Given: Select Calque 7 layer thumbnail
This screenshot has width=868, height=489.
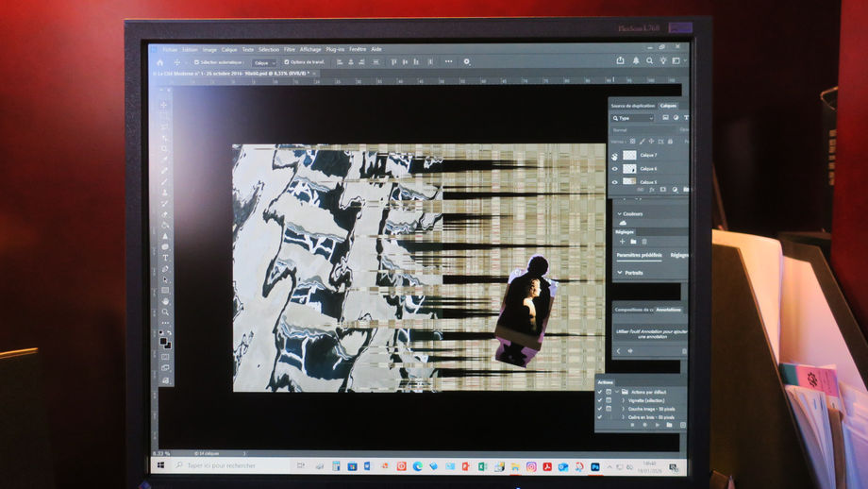Looking at the screenshot, I should point(629,156).
